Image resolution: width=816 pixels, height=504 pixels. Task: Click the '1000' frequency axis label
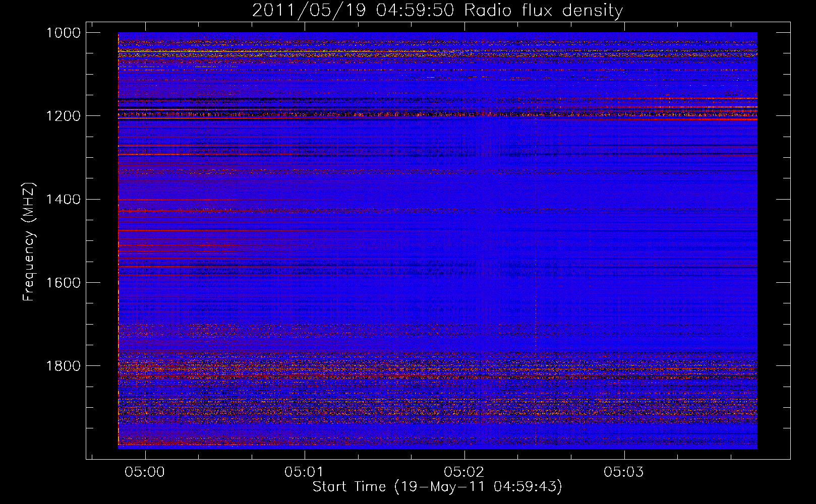tap(64, 33)
